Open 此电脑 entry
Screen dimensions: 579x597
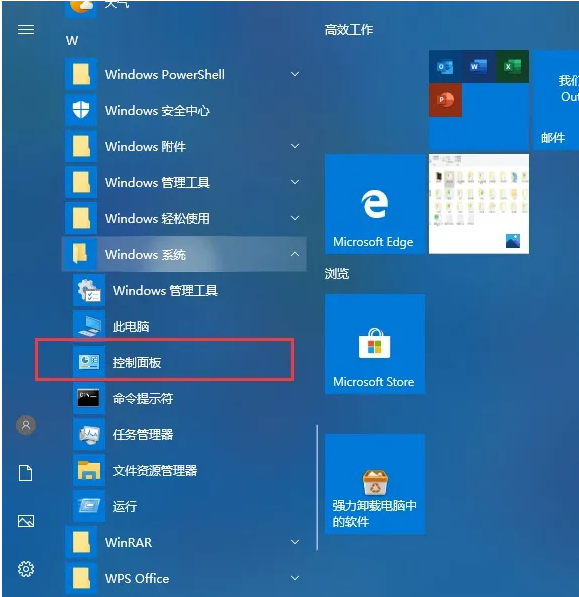[185, 326]
